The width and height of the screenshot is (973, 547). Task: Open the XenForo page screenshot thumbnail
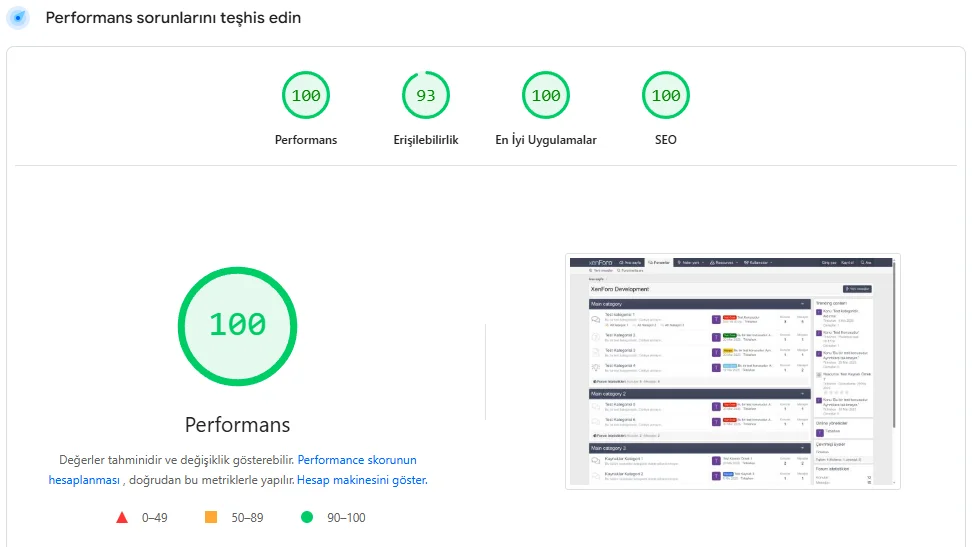tap(732, 371)
